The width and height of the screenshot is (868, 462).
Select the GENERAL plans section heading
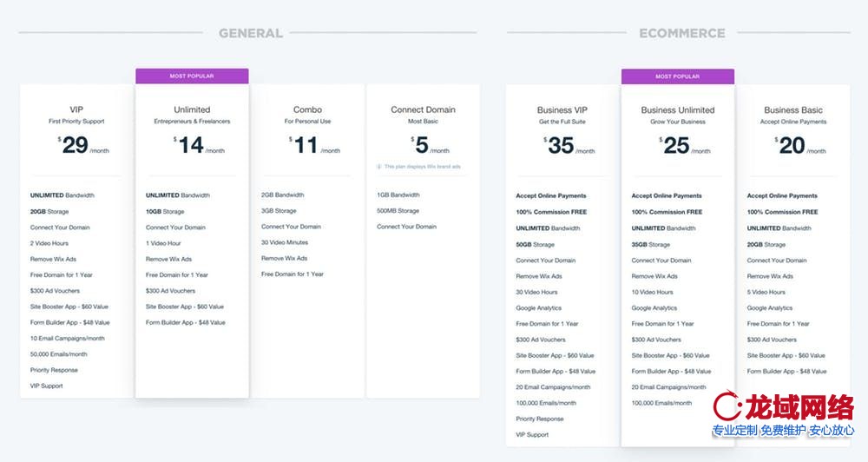click(x=250, y=33)
